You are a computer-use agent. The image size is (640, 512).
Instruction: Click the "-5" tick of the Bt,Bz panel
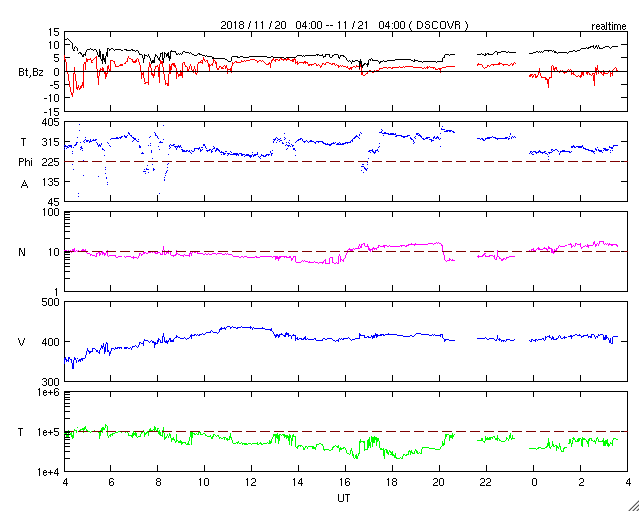(54, 85)
